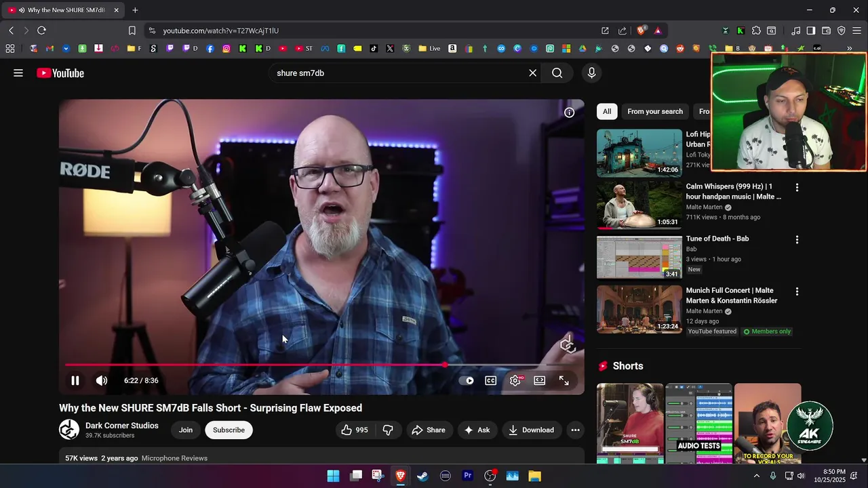868x488 pixels.
Task: Click the Dark Corner Studios avatar
Action: click(x=69, y=430)
